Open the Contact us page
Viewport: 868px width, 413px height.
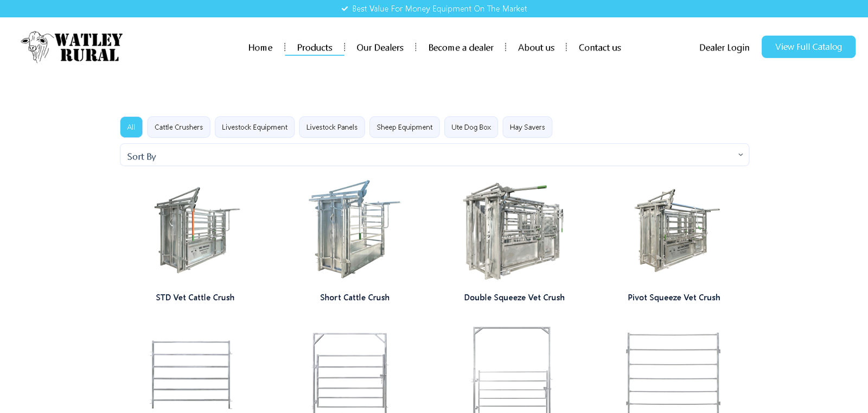pos(599,48)
